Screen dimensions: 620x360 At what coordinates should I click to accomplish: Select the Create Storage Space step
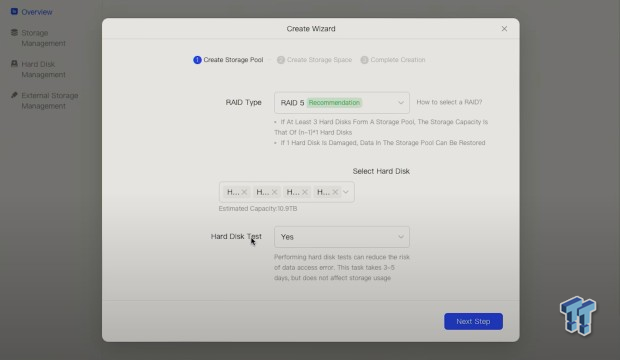(x=314, y=60)
